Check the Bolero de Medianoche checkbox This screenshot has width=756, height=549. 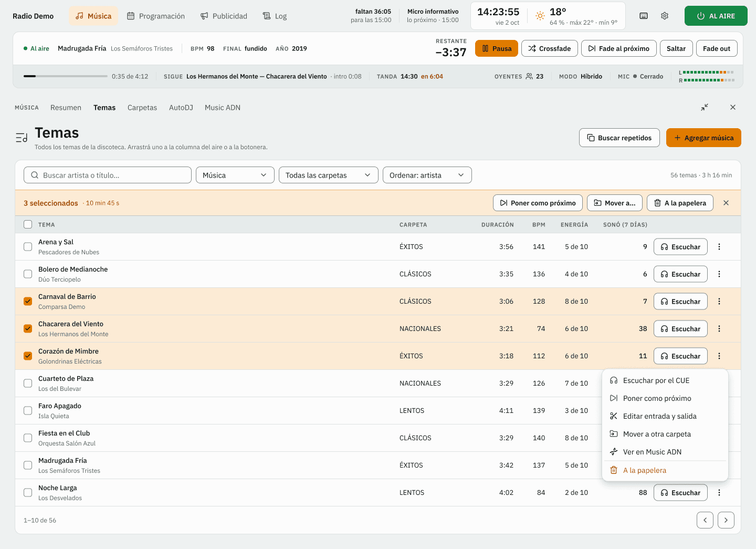tap(28, 274)
